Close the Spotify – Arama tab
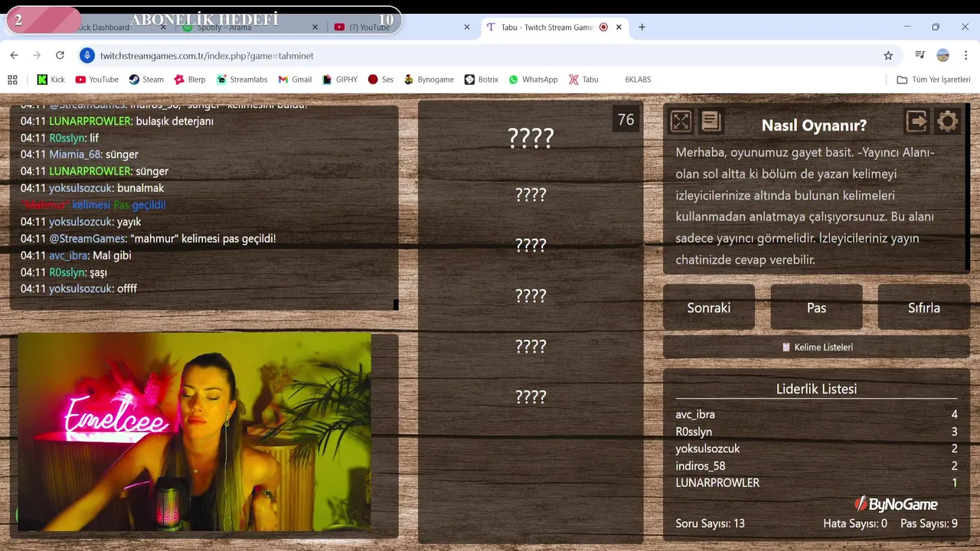980x551 pixels. [x=315, y=27]
